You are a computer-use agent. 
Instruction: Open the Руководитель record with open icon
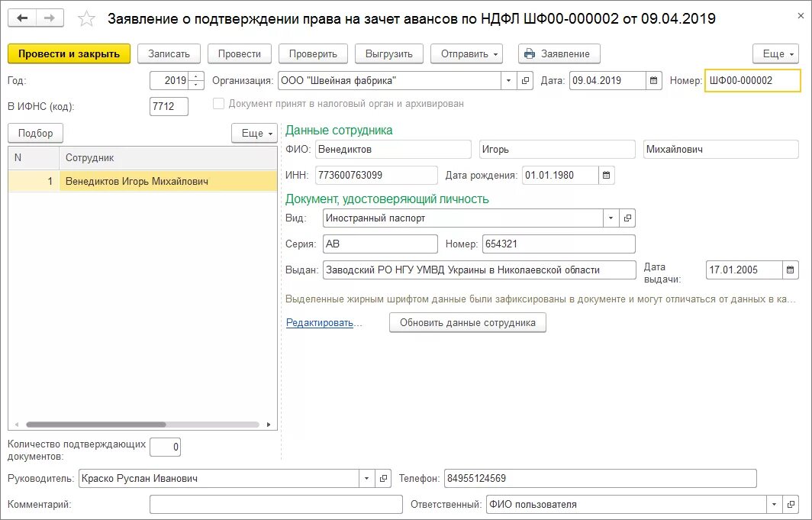click(383, 479)
